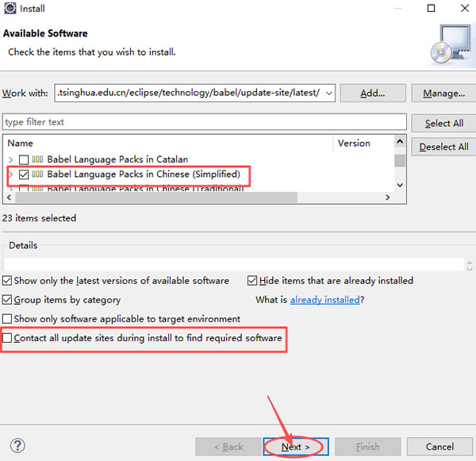Check the Babel Language Packs in Catalan box
This screenshot has width=476, height=461.
pos(24,159)
